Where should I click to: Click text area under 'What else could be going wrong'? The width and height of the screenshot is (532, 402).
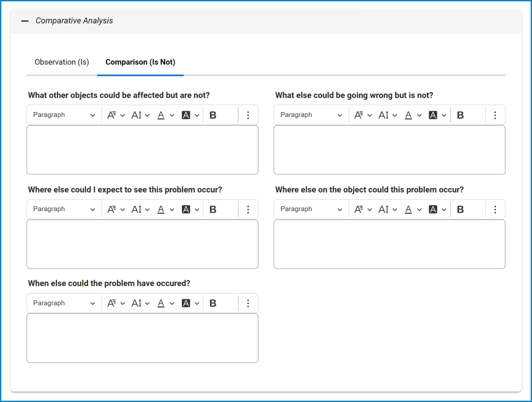click(389, 150)
